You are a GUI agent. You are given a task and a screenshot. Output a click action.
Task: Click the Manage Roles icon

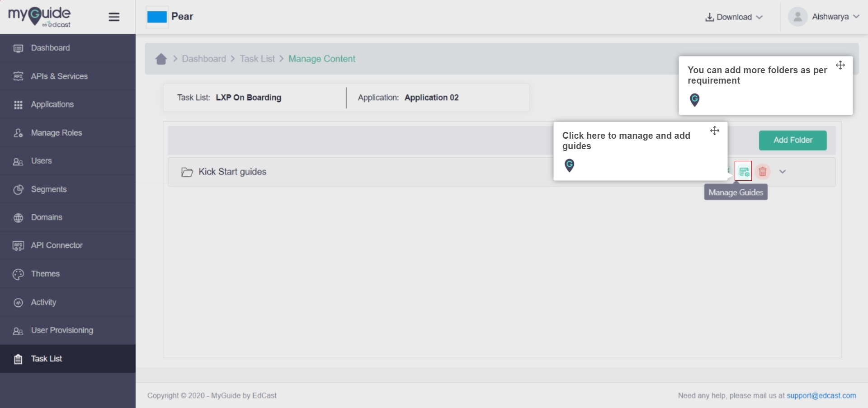point(18,133)
